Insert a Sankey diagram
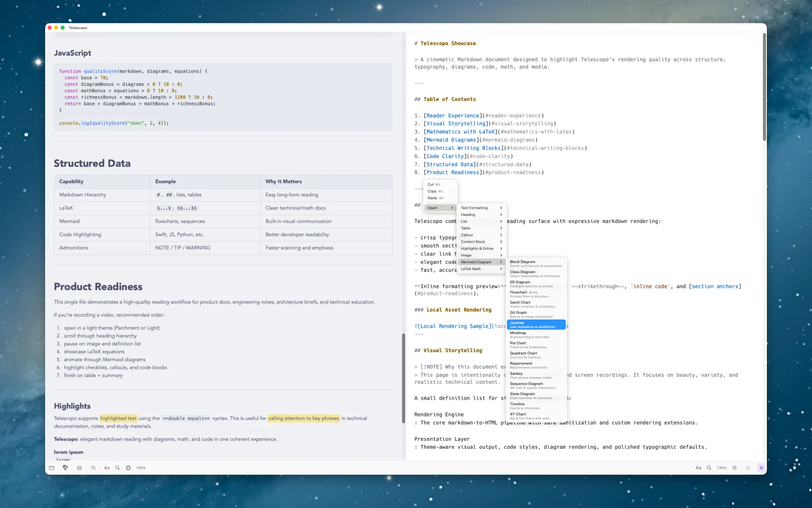 point(536,375)
